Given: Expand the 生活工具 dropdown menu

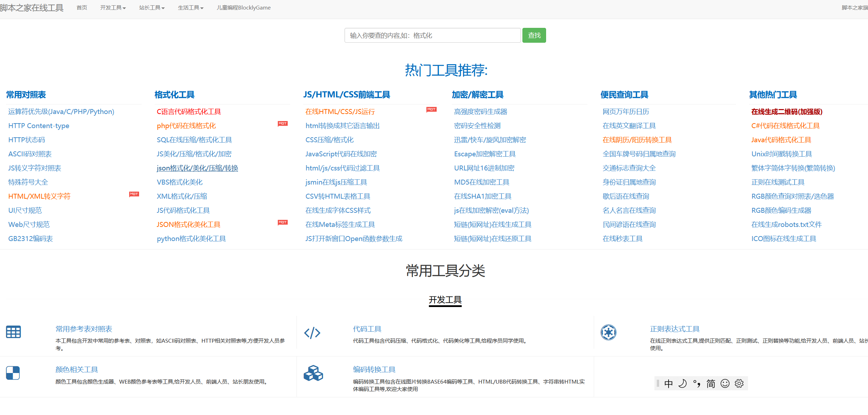Looking at the screenshot, I should [x=190, y=8].
